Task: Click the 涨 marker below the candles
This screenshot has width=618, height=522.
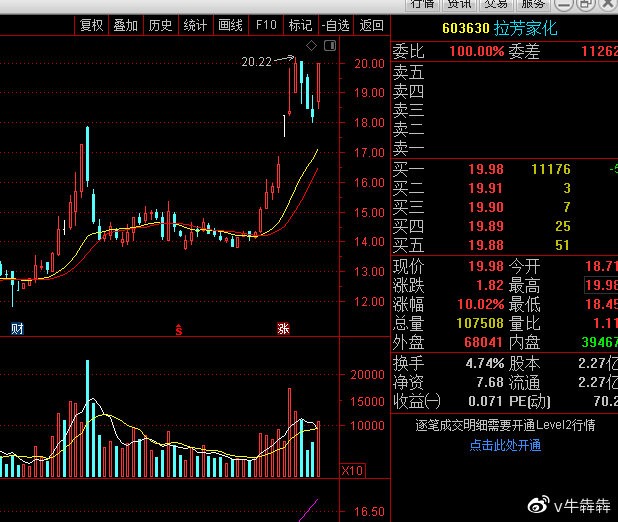Action: [283, 328]
